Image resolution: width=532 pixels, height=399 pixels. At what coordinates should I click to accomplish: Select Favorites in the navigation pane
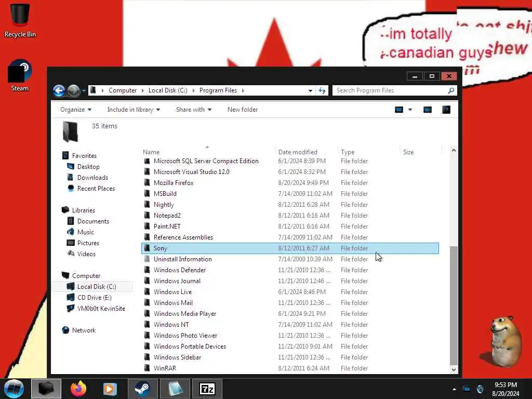coord(84,156)
